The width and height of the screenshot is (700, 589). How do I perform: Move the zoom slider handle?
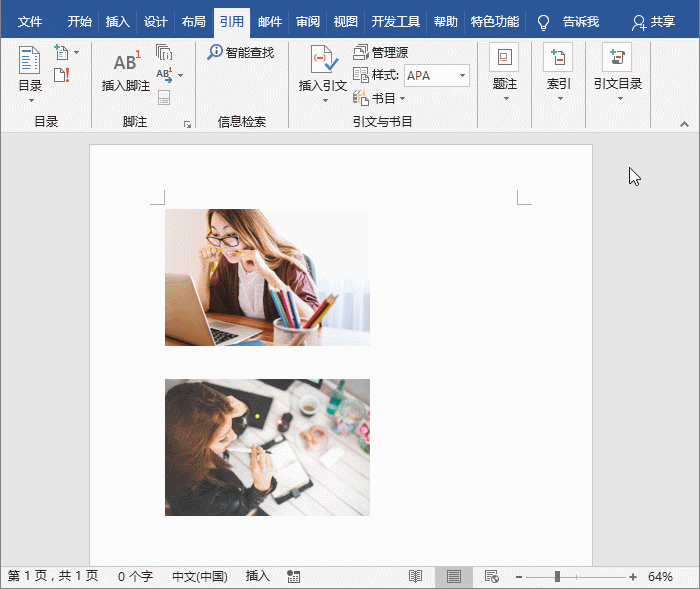click(x=557, y=577)
